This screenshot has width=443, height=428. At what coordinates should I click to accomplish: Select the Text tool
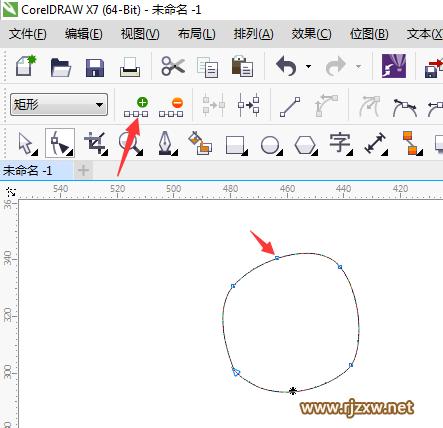(x=340, y=144)
